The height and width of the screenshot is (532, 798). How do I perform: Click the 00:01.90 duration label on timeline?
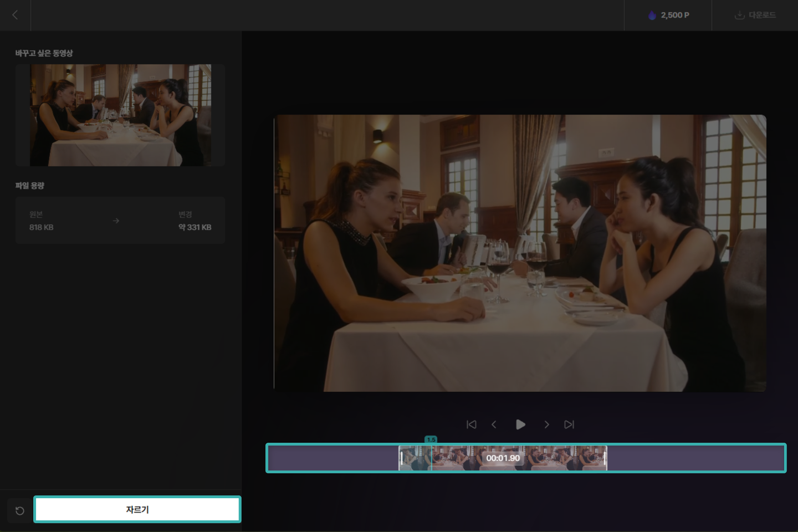[x=503, y=458]
